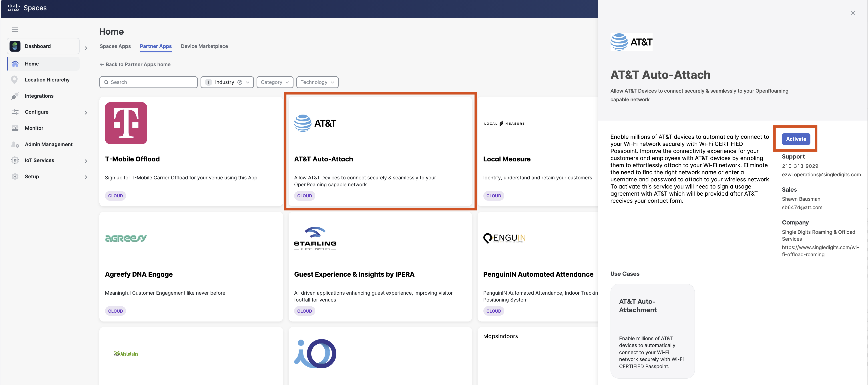Click the Admin Management user icon
The width and height of the screenshot is (868, 385).
tap(15, 144)
